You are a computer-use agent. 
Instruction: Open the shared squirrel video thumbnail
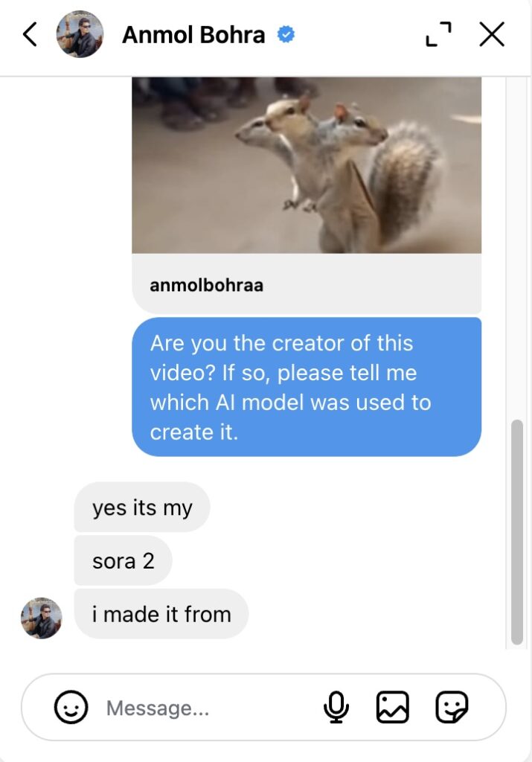307,165
